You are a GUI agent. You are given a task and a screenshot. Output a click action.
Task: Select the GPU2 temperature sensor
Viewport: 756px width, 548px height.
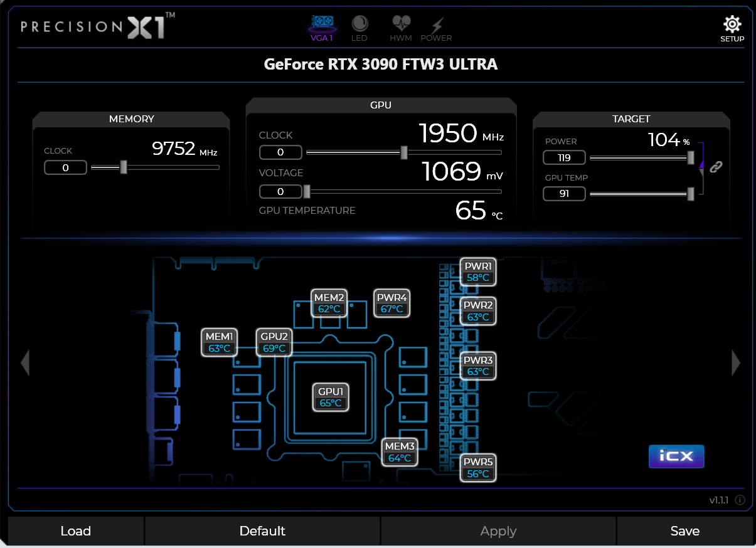click(x=274, y=342)
